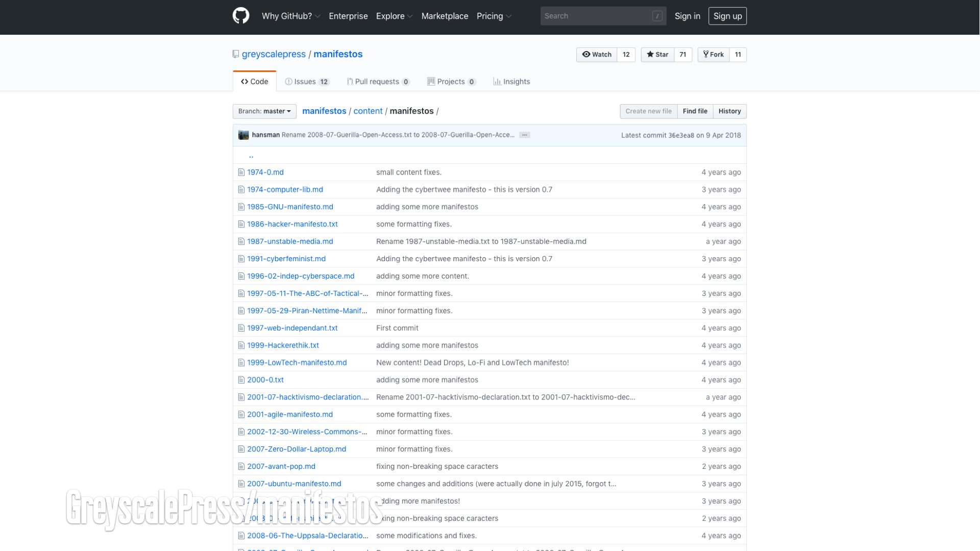Open 1986-hacker-manifesto.txt file link

[292, 224]
